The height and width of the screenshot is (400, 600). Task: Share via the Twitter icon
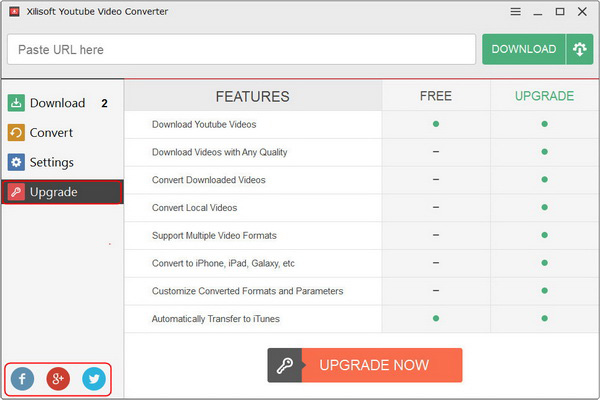[94, 379]
